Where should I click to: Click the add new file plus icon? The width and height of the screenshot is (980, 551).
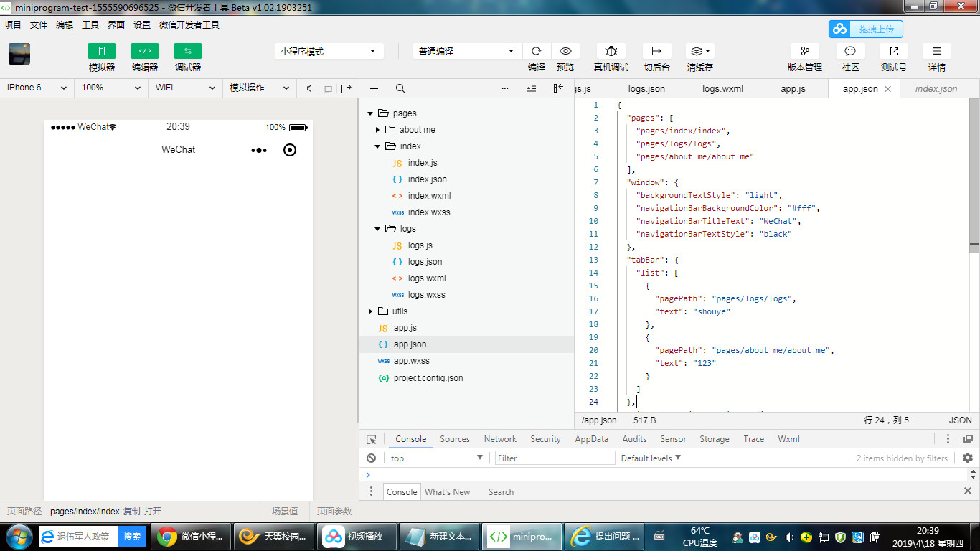pos(374,88)
